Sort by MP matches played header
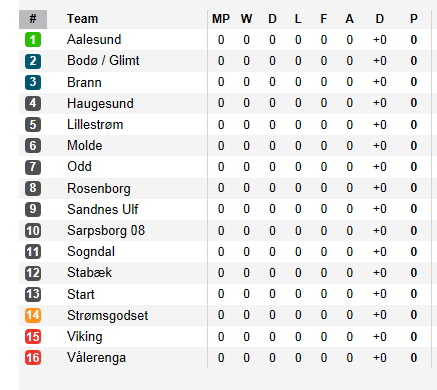This screenshot has width=437, height=390. 221,19
